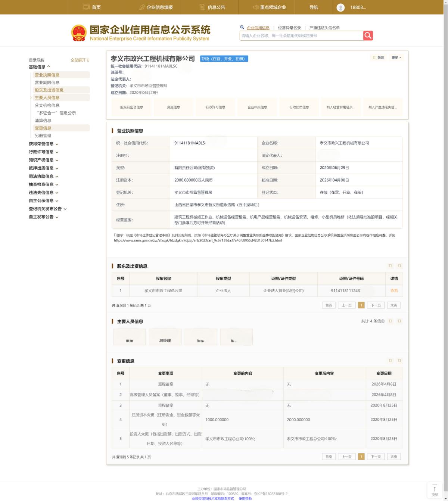Open 导航 in top navigation
448x501 pixels.
tap(314, 7)
